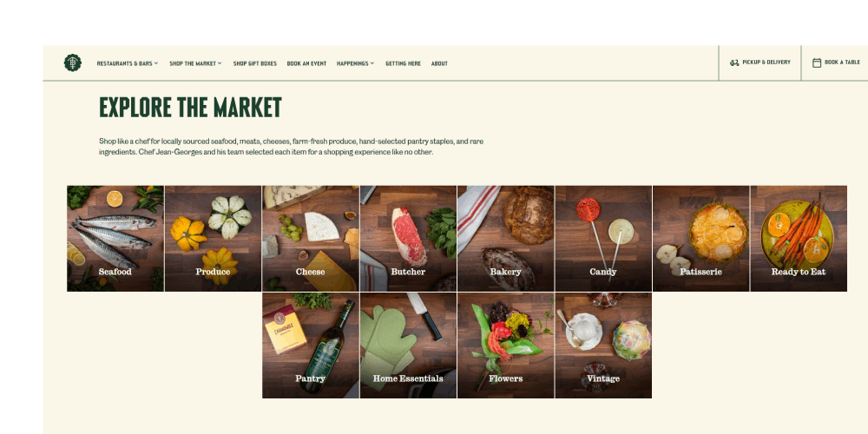The image size is (868, 434).
Task: Open Shop Gift Boxes menu item
Action: [254, 63]
